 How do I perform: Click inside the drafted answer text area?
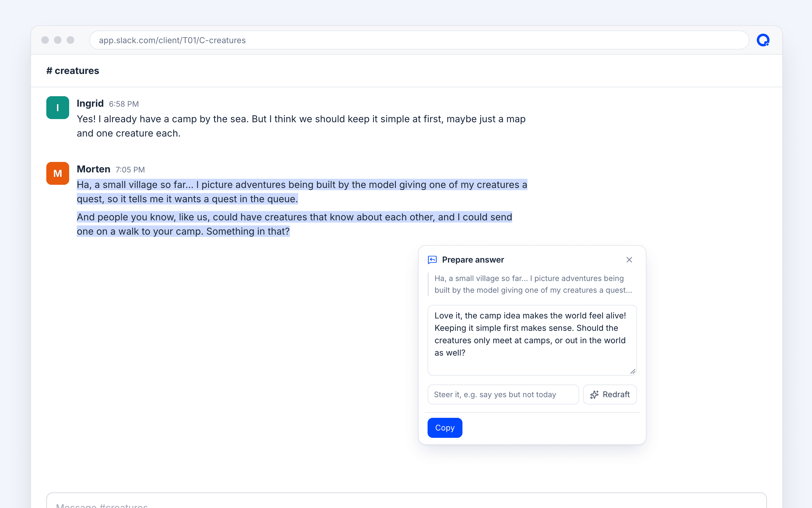point(532,340)
